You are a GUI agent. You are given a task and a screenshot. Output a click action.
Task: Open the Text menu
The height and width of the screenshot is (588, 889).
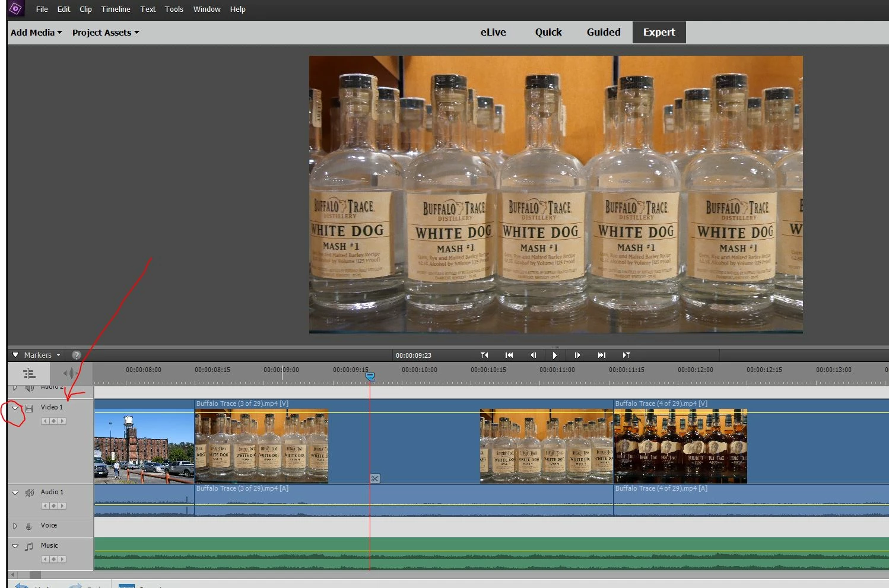pyautogui.click(x=148, y=9)
